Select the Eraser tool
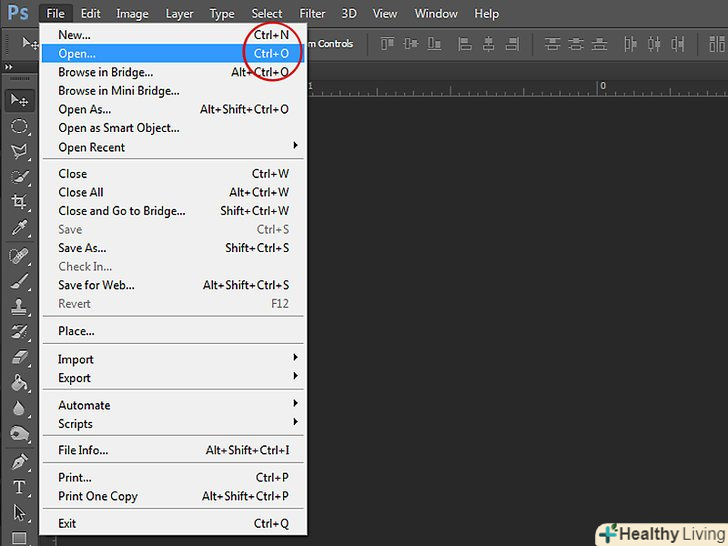This screenshot has width=728, height=546. (19, 357)
